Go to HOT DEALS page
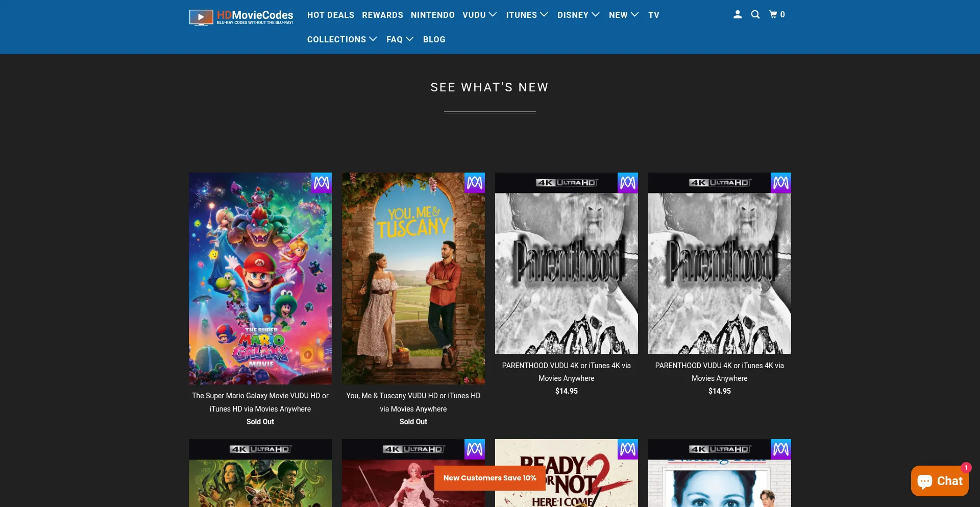This screenshot has height=507, width=980. (331, 15)
